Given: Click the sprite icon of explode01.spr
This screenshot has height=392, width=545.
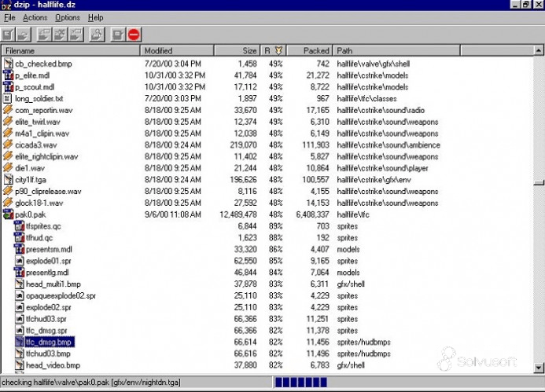Looking at the screenshot, I should pyautogui.click(x=20, y=261).
